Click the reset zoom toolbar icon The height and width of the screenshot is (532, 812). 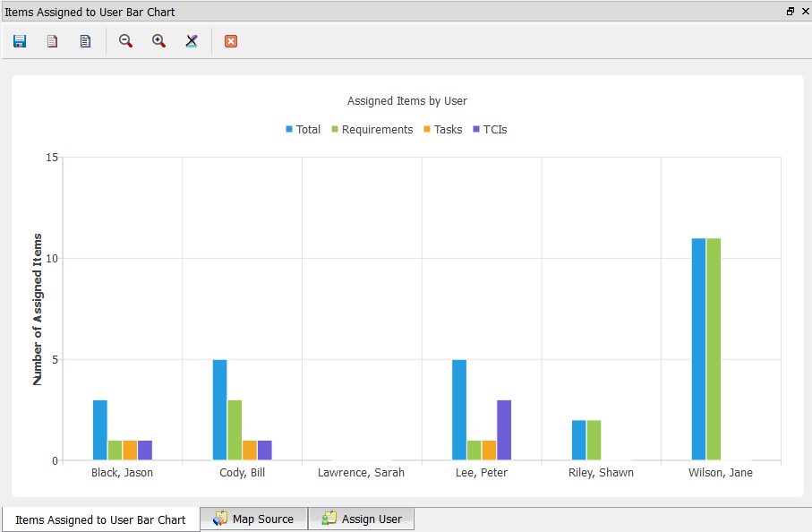coord(192,41)
